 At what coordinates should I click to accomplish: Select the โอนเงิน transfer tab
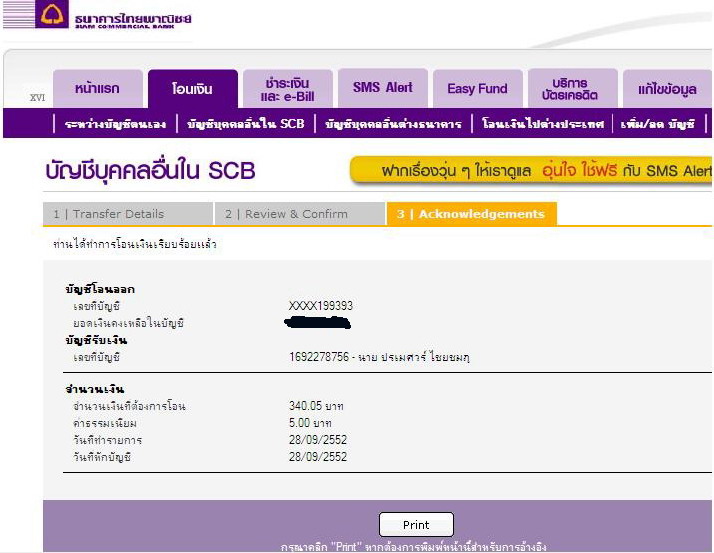point(193,88)
